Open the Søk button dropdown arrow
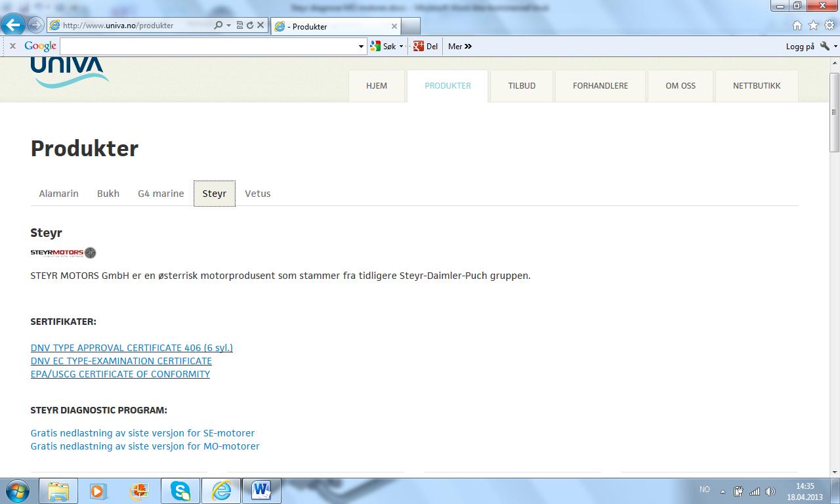The width and height of the screenshot is (840, 504). pos(401,46)
